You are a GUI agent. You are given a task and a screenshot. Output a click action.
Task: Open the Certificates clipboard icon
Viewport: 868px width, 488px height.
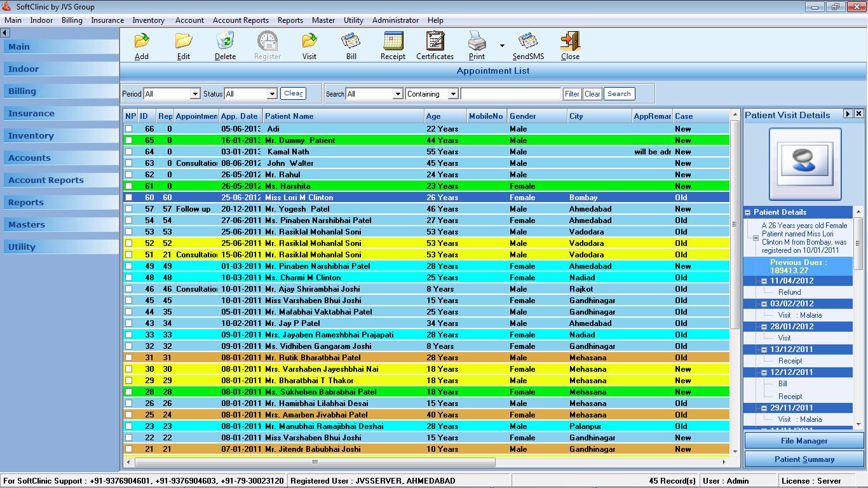click(435, 42)
